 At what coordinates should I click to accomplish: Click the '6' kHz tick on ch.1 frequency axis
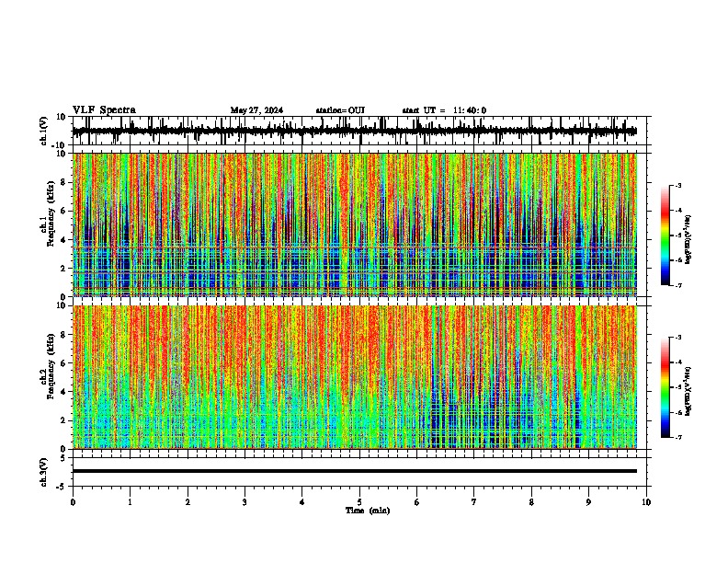click(x=63, y=211)
